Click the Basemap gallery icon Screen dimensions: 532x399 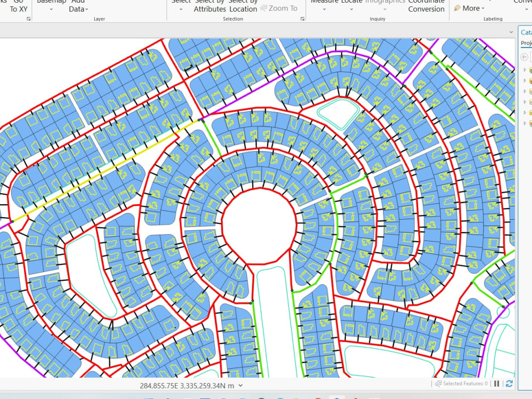tap(52, 4)
